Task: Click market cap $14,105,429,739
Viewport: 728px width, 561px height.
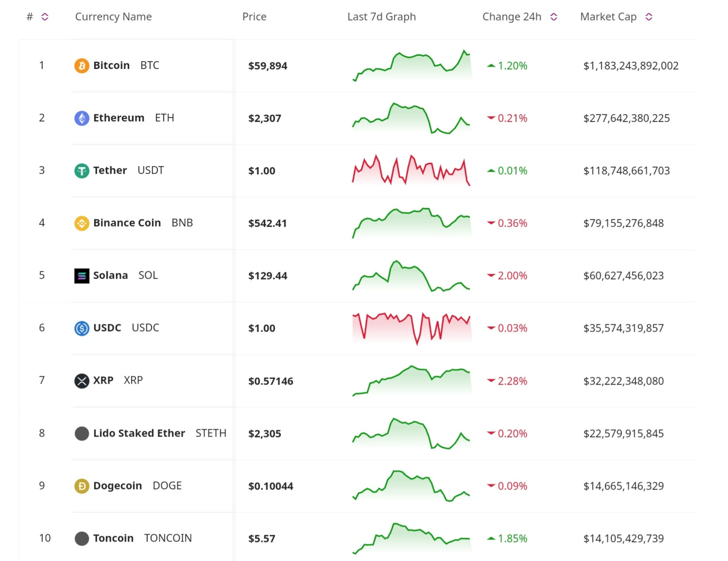Action: [x=624, y=539]
